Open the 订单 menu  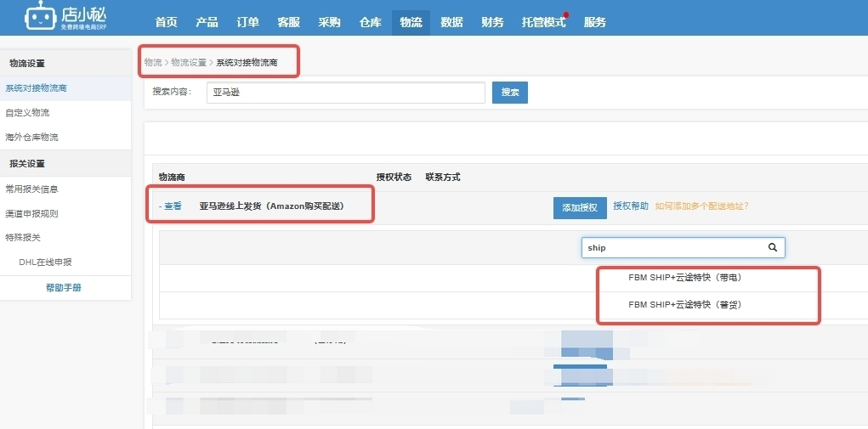coord(247,23)
